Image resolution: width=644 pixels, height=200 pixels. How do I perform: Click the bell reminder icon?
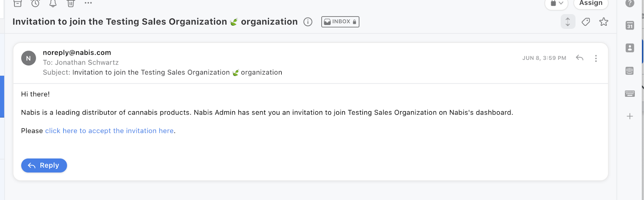click(x=53, y=4)
